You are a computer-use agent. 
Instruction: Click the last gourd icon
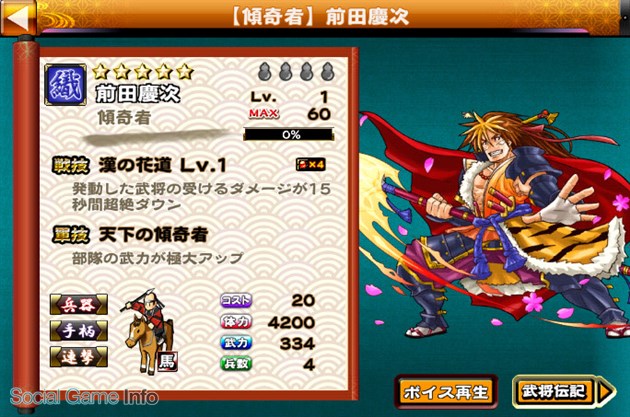(x=328, y=72)
